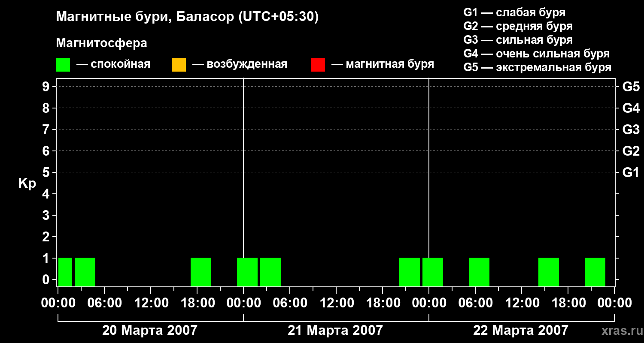Select the '22 Марта 2007' date label
Image resolution: width=644 pixels, height=343 pixels.
[x=521, y=330]
